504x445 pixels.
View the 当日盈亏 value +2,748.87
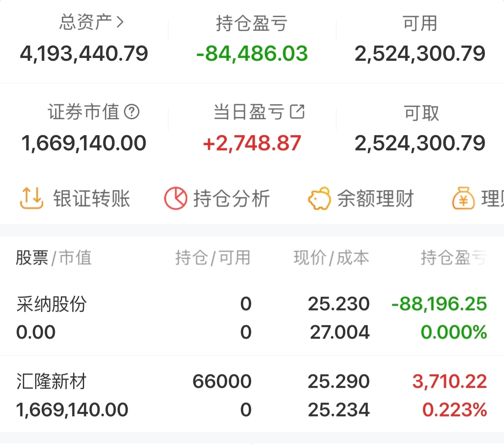tap(252, 143)
